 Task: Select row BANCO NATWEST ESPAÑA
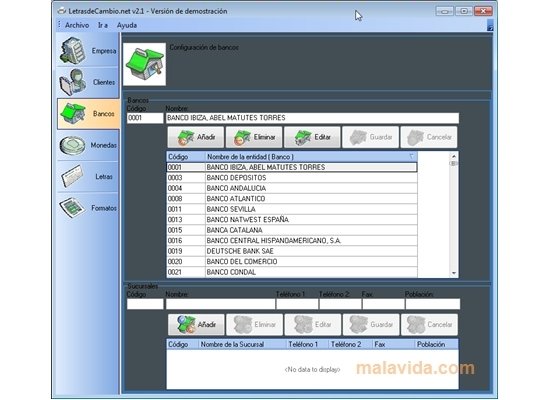[292, 220]
